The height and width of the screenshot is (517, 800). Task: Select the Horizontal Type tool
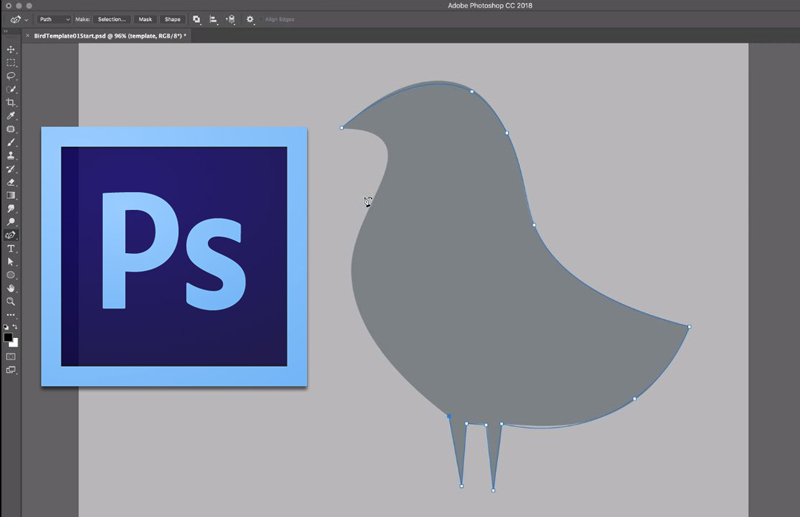pyautogui.click(x=11, y=249)
